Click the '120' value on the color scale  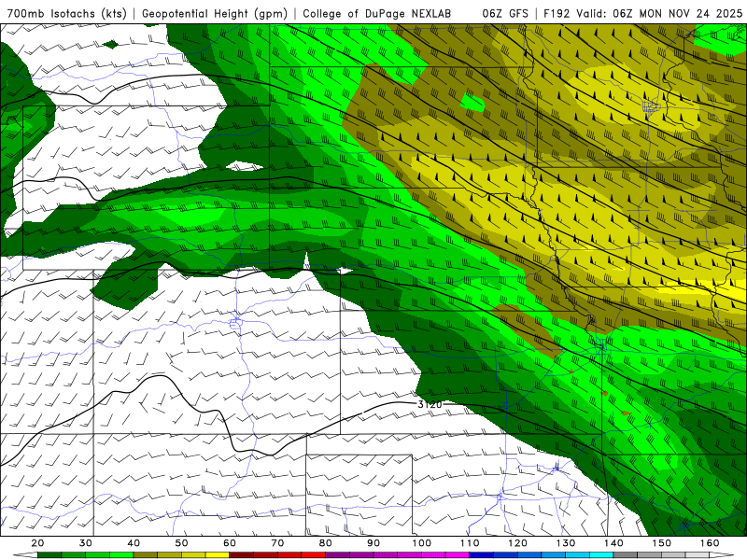517,543
